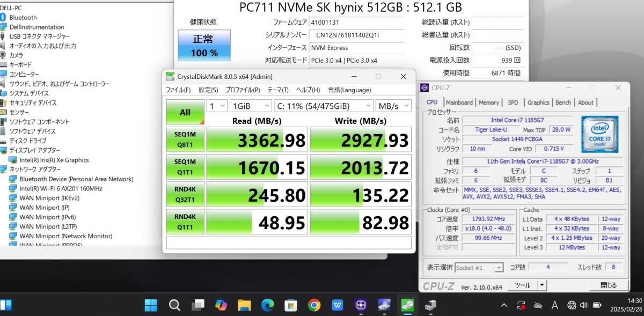Click the CrystalDiskMark title bar app icon
The image size is (644, 316).
click(x=170, y=76)
